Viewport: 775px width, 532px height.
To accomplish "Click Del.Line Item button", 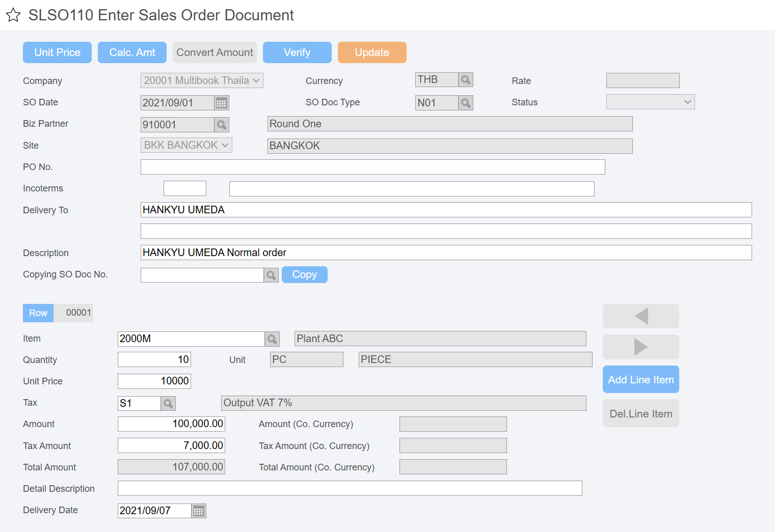I will point(641,413).
